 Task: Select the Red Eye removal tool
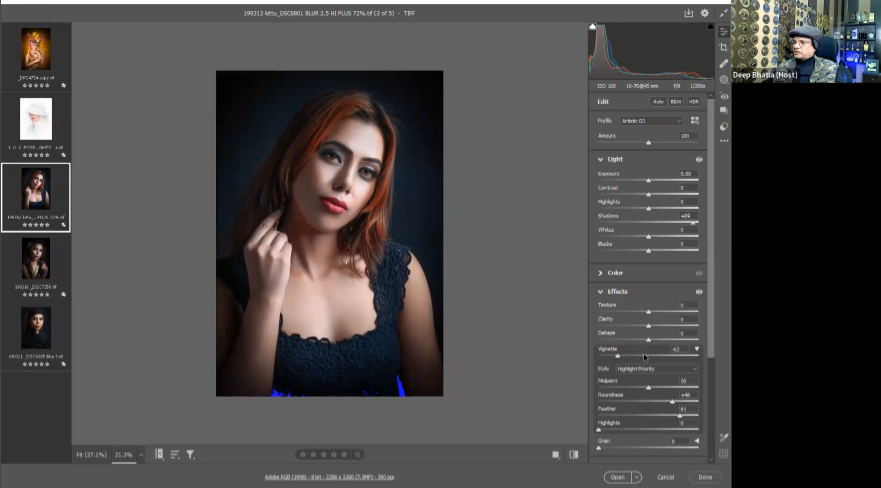724,96
